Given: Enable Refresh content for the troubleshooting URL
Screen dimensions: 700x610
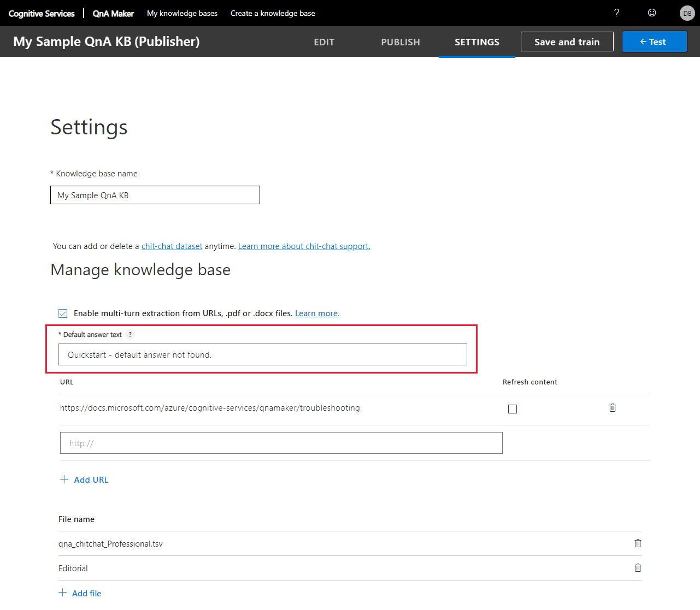Looking at the screenshot, I should point(512,408).
